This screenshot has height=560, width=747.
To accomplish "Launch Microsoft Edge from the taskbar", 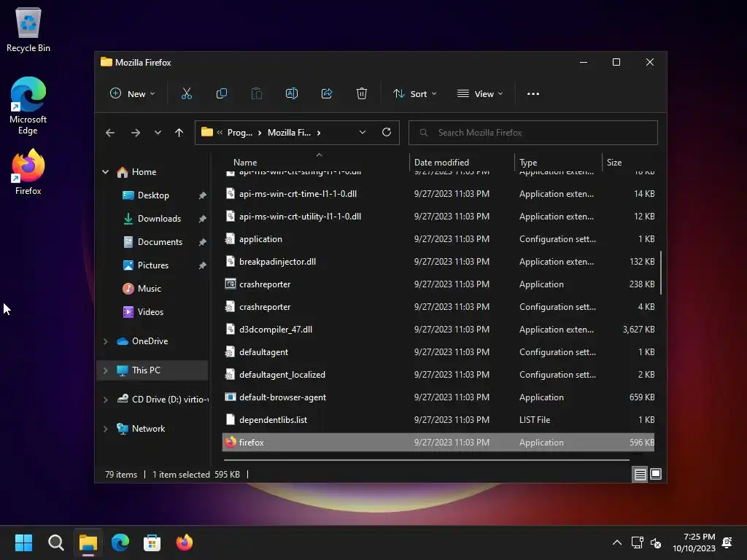I will click(120, 542).
